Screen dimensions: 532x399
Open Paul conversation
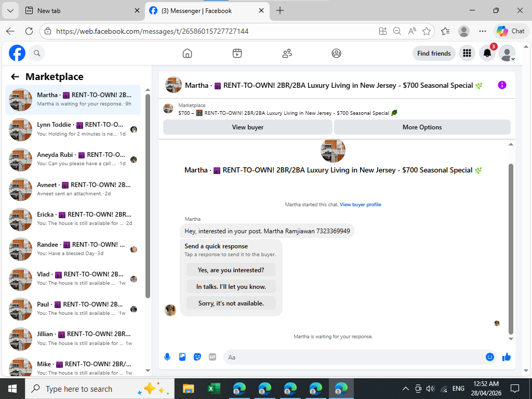point(73,309)
